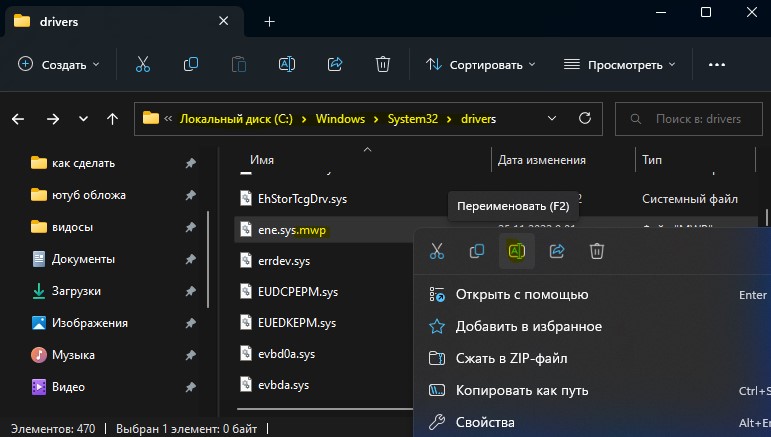Click the pin icon next to Загрузки

[x=190, y=291]
